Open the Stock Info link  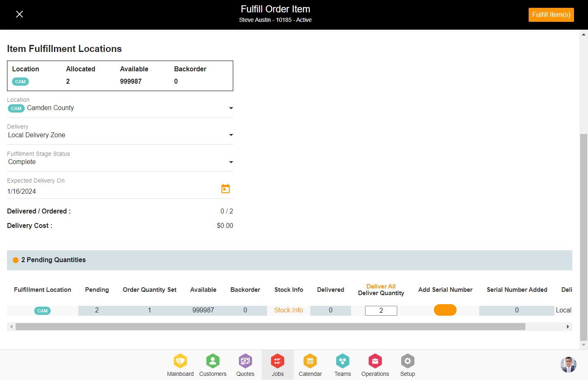click(x=288, y=310)
